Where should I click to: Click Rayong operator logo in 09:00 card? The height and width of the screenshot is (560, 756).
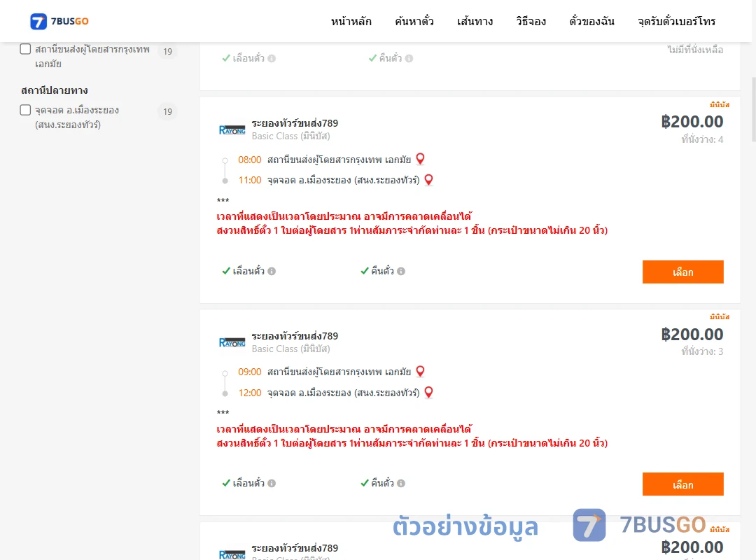point(232,342)
